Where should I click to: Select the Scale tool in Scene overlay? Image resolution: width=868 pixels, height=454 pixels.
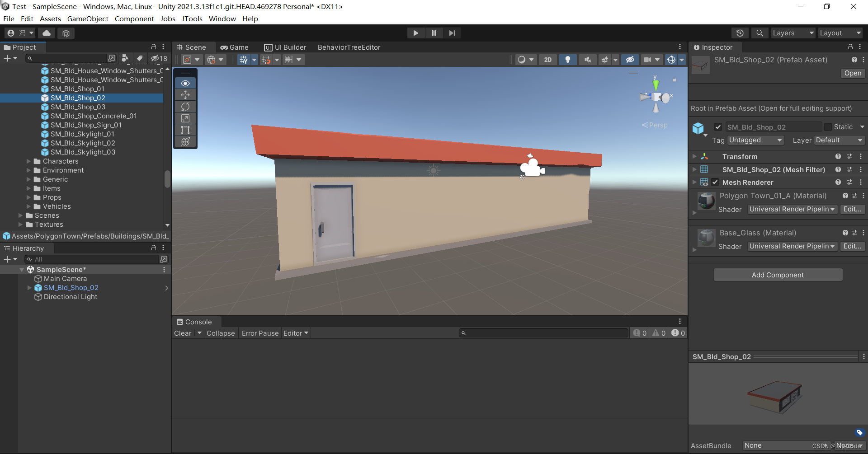pyautogui.click(x=185, y=118)
